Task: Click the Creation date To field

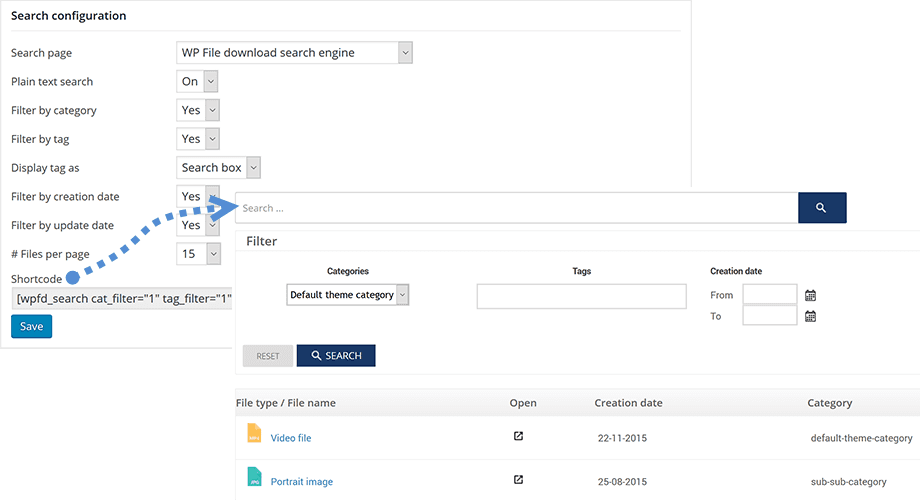Action: tap(770, 315)
